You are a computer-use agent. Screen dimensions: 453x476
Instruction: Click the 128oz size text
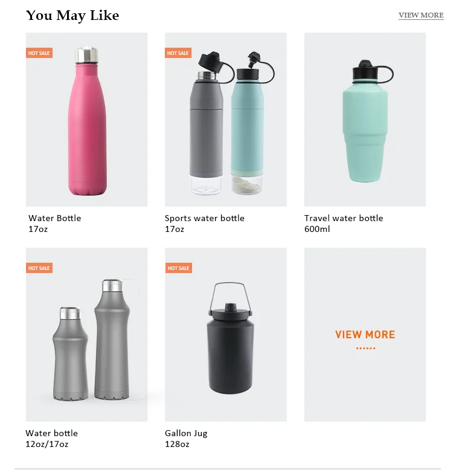177,444
